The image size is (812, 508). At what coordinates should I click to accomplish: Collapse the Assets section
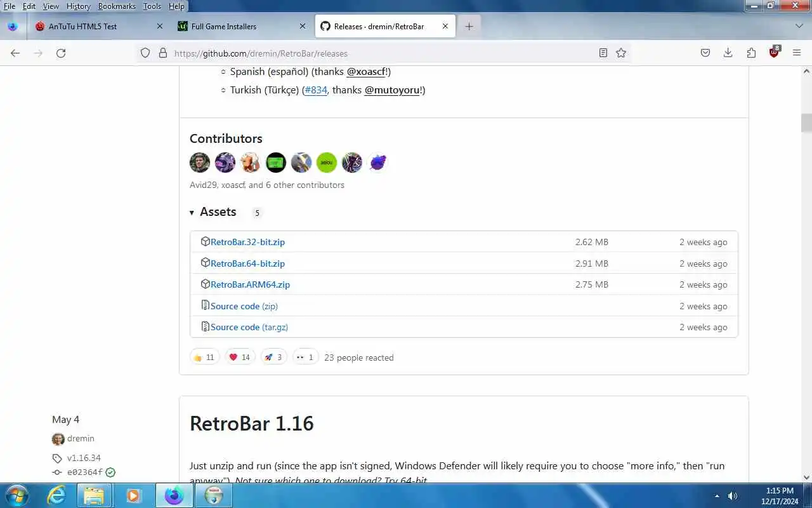(214, 212)
